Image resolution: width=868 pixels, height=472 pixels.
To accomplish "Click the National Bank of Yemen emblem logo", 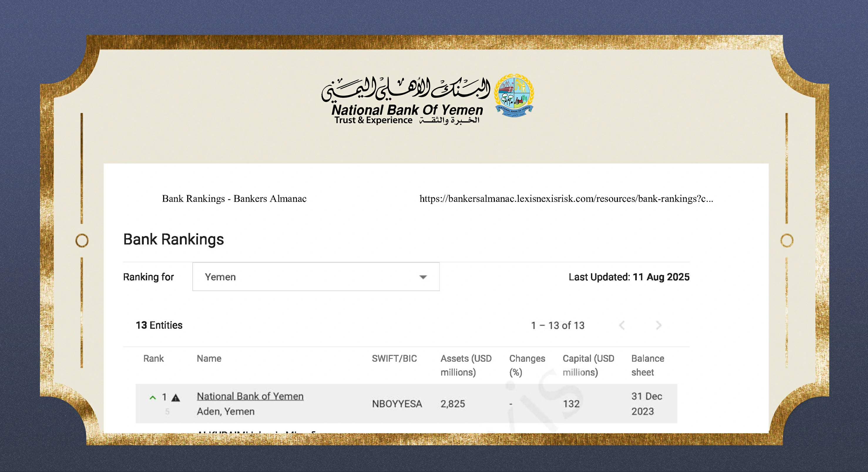I will (x=514, y=96).
